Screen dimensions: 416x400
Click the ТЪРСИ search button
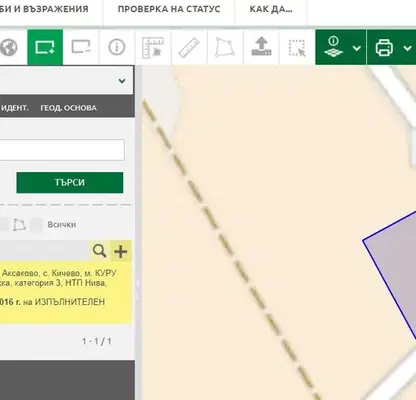[x=70, y=182]
